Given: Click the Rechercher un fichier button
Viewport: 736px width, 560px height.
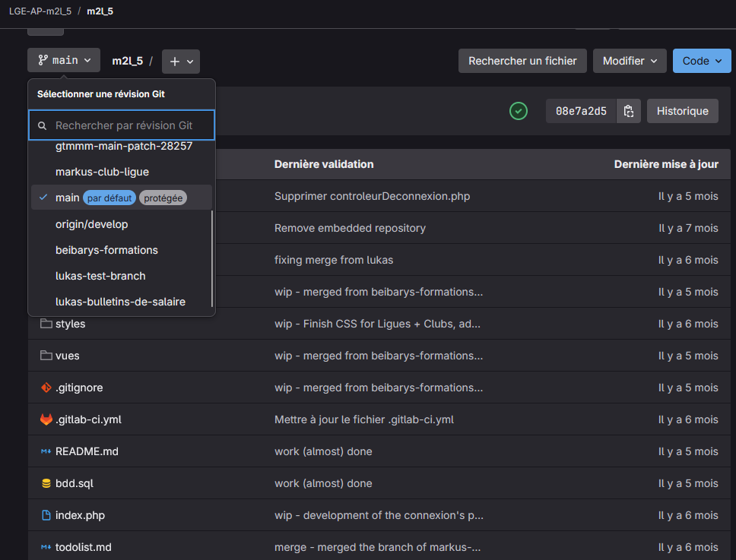Looking at the screenshot, I should 522,61.
